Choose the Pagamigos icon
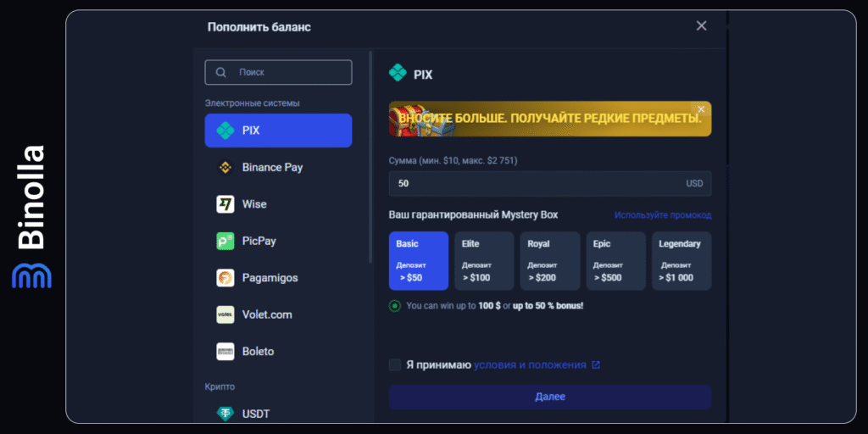 [x=225, y=278]
